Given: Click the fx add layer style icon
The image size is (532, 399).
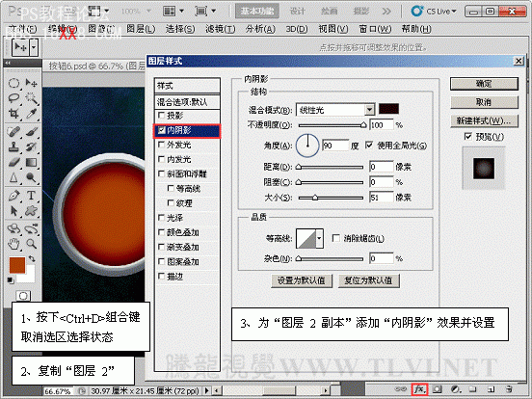Looking at the screenshot, I should [419, 389].
